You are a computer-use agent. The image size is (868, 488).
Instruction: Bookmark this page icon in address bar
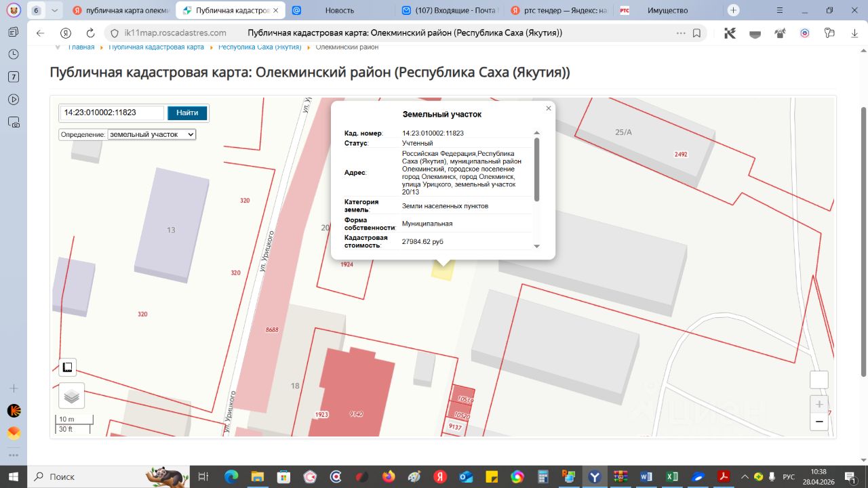pyautogui.click(x=696, y=33)
